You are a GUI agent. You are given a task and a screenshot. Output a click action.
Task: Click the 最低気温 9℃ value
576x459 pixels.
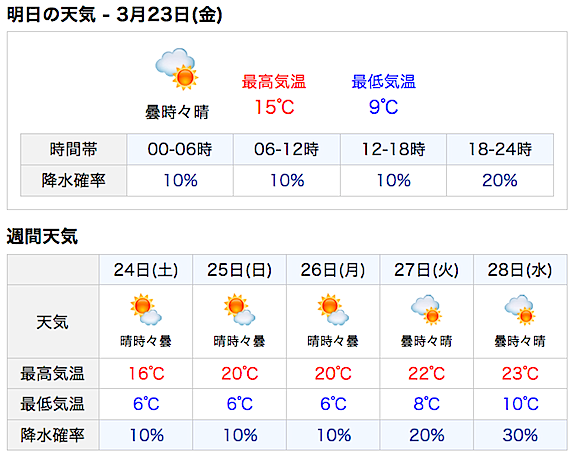pyautogui.click(x=384, y=107)
